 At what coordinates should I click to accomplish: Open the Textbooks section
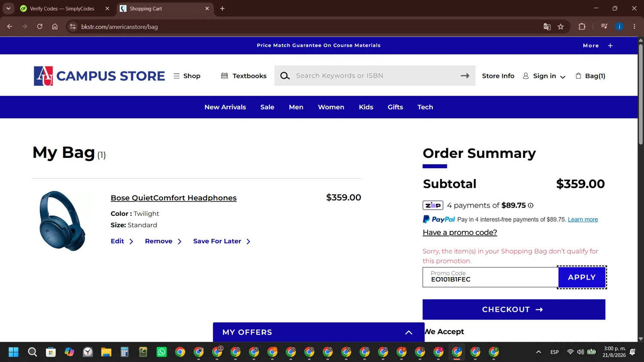(243, 76)
